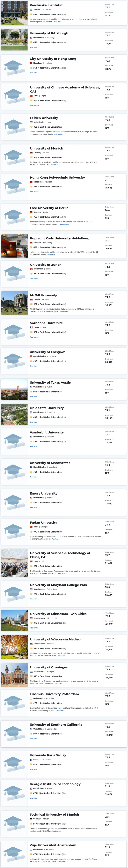Click the Canada flag under McGill University
Viewport: 128px width, 868px height.
(31, 299)
